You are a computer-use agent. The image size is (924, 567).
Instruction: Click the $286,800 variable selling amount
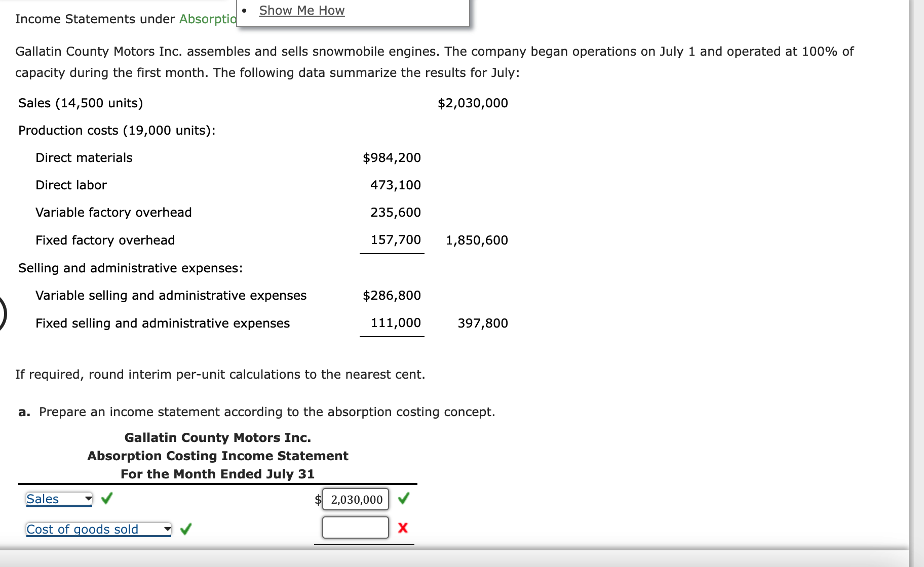[x=392, y=295]
